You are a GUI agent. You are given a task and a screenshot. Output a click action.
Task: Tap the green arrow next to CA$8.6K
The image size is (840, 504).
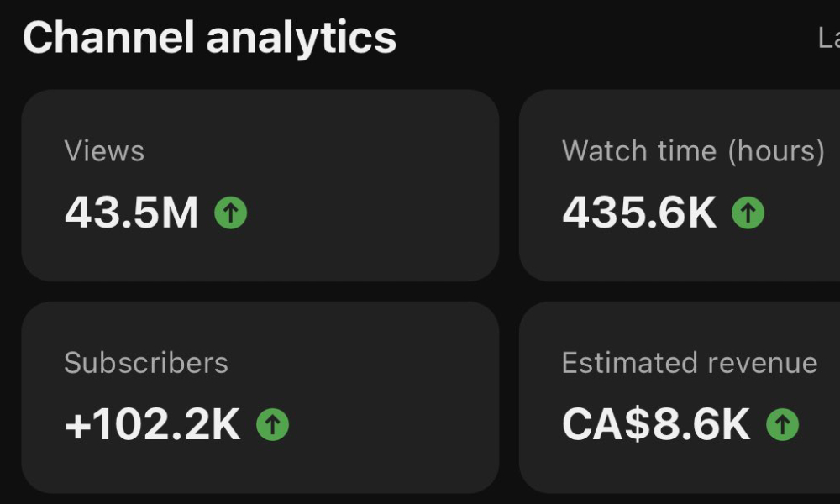tap(782, 425)
